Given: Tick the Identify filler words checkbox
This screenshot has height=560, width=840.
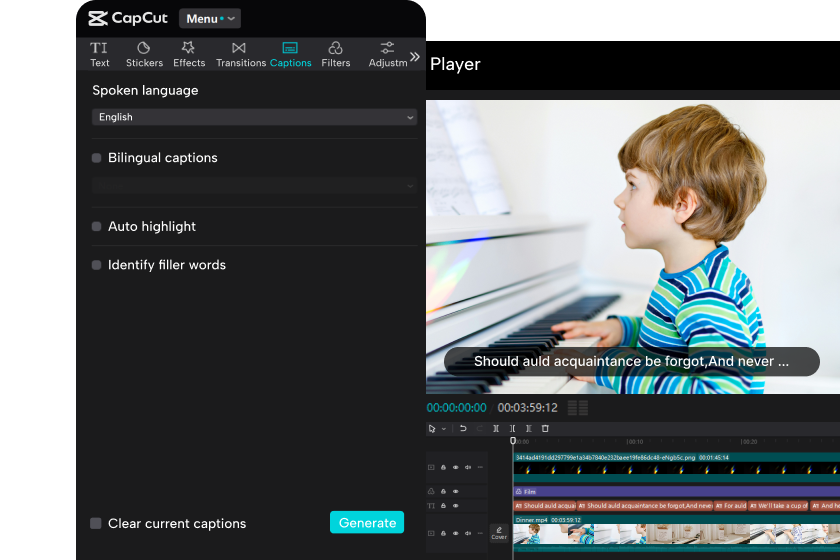Looking at the screenshot, I should [96, 265].
